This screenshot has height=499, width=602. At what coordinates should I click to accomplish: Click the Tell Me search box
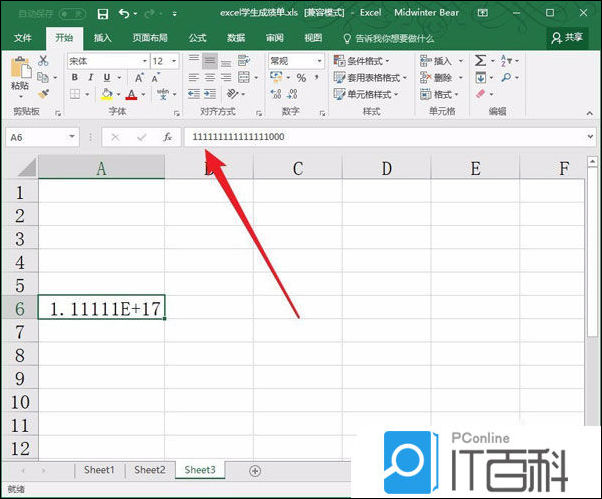pos(389,38)
